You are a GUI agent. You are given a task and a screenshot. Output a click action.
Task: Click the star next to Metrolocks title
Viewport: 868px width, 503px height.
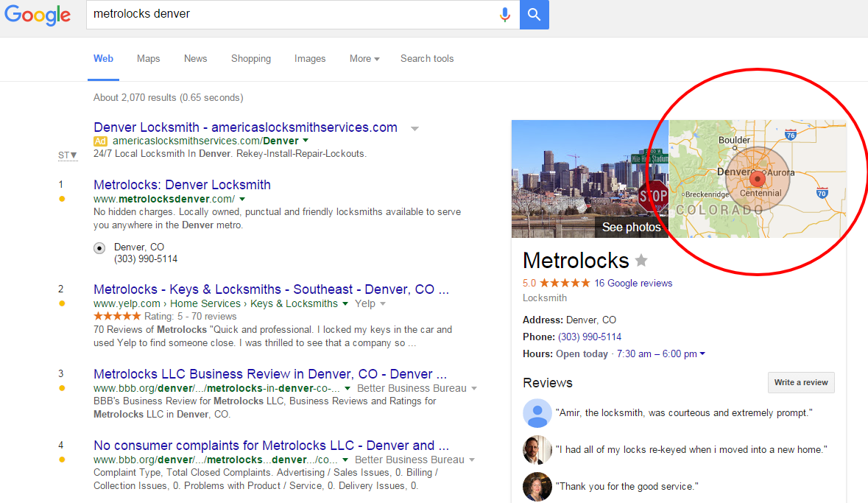[641, 260]
